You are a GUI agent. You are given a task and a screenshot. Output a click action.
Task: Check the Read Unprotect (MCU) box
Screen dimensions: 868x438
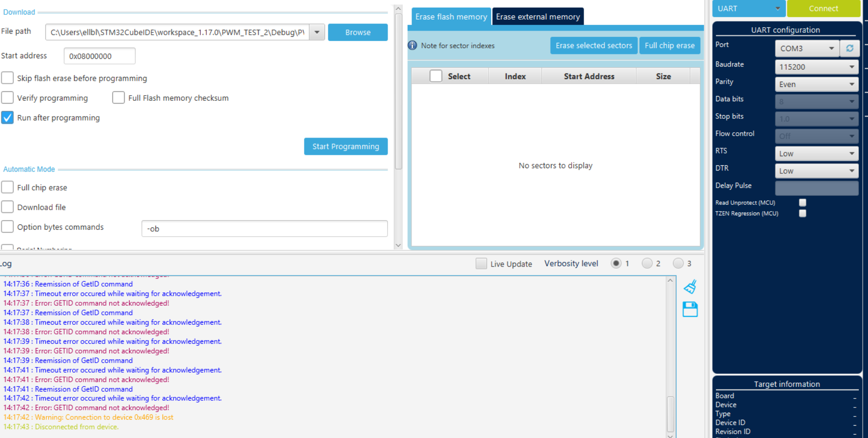(x=803, y=203)
